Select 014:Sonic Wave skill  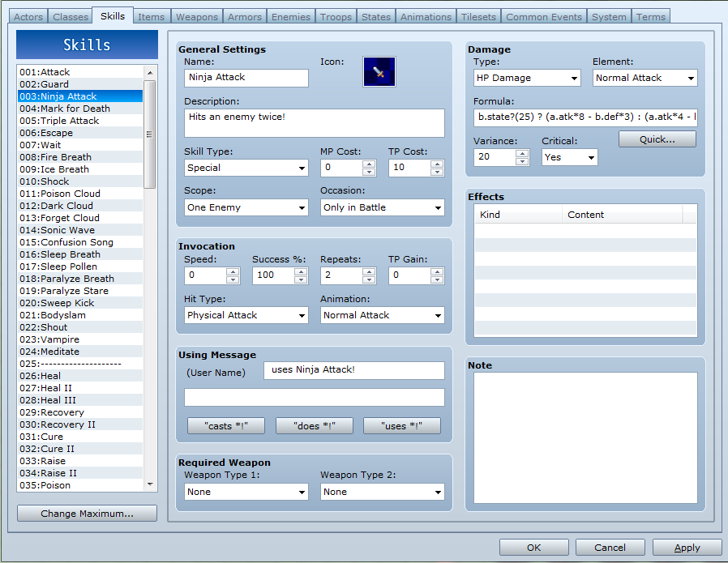[x=80, y=230]
